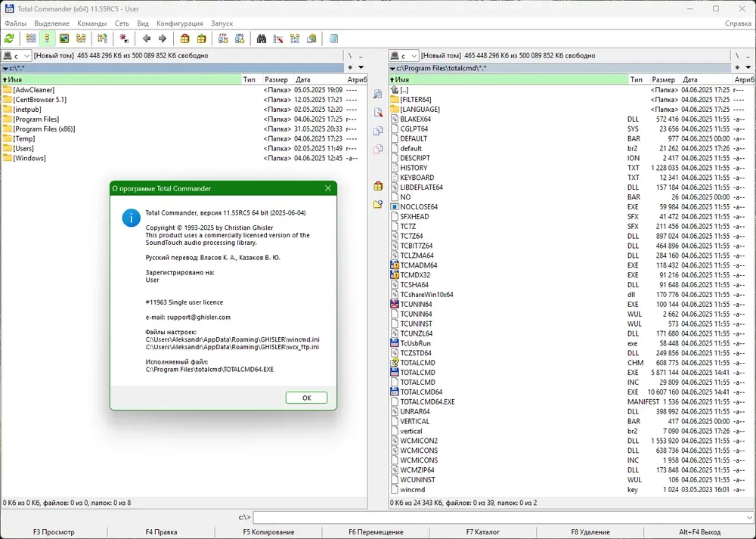Sort right panel by Тип column header
The height and width of the screenshot is (539, 756).
(x=638, y=79)
